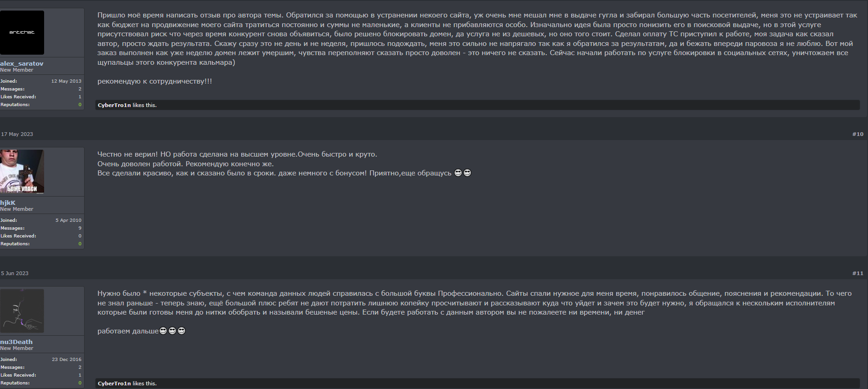This screenshot has width=868, height=389.
Task: Open alex_saratov's antichat avatar
Action: tap(22, 33)
